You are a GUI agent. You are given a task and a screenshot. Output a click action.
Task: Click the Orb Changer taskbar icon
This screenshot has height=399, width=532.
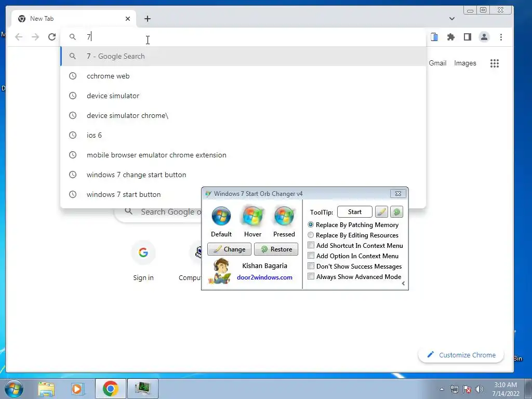coord(143,389)
